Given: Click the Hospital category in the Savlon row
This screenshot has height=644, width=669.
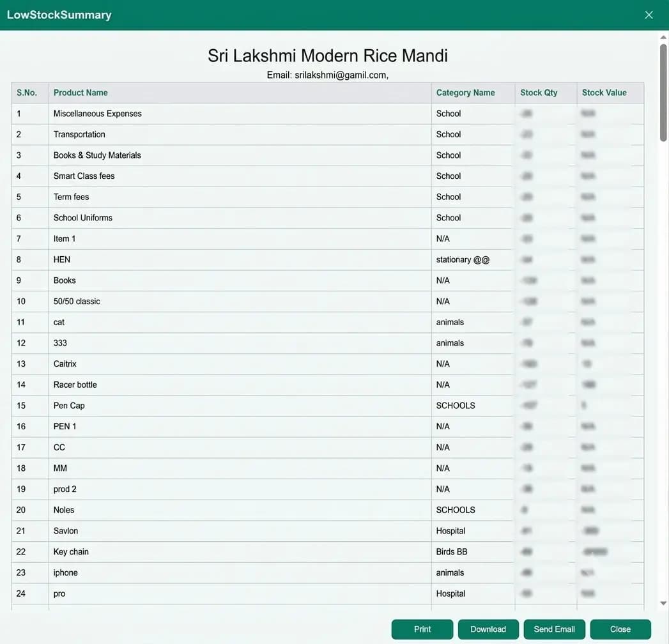Looking at the screenshot, I should [x=473, y=531].
